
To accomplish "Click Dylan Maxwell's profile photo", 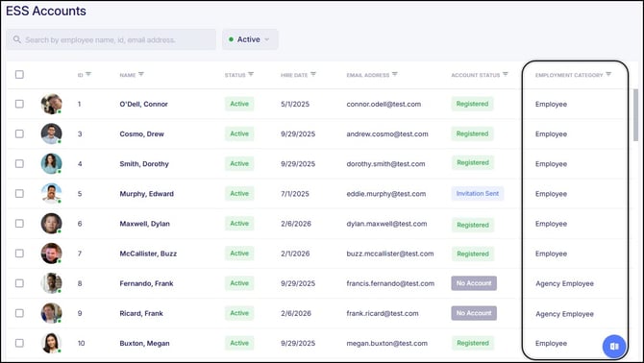I will pos(51,223).
